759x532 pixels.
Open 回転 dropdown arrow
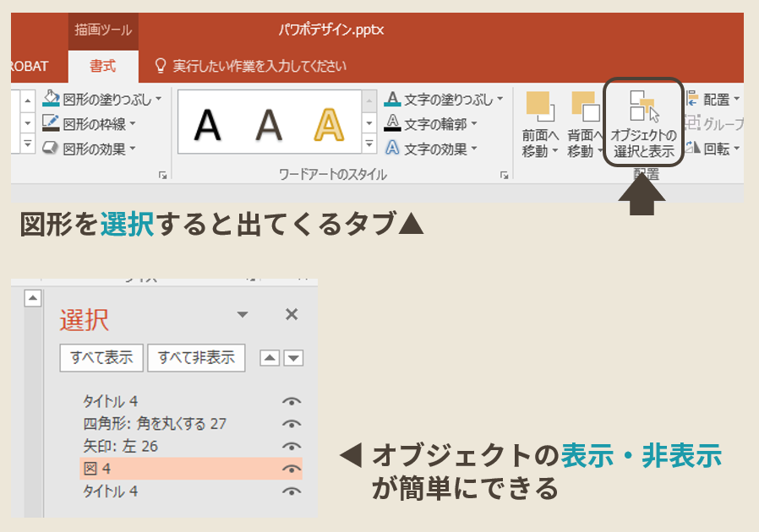pyautogui.click(x=737, y=148)
